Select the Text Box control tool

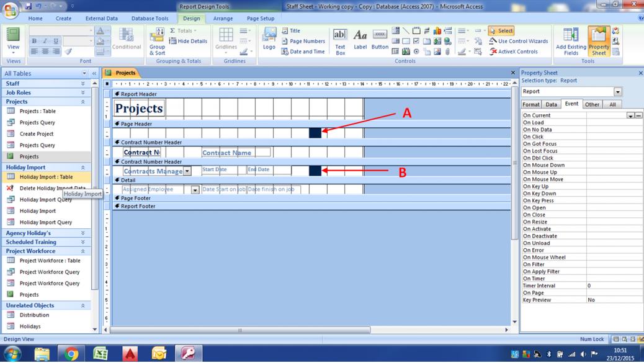[340, 42]
